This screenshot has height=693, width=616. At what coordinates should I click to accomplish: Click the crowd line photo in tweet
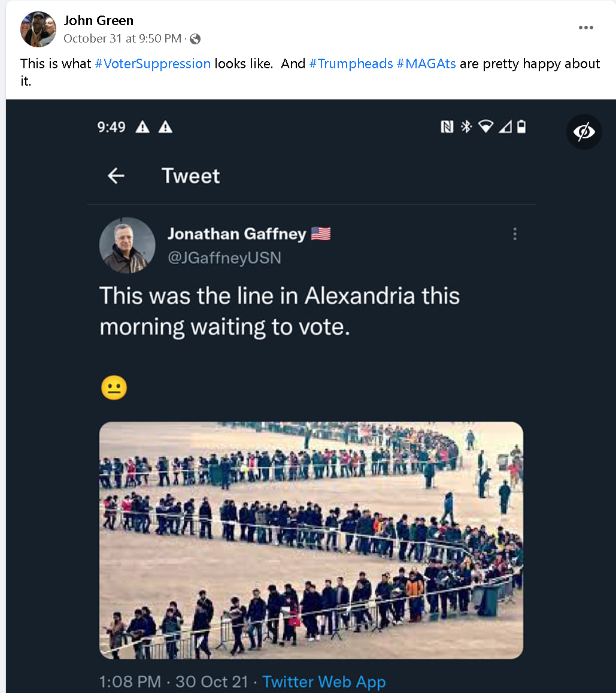coord(311,540)
